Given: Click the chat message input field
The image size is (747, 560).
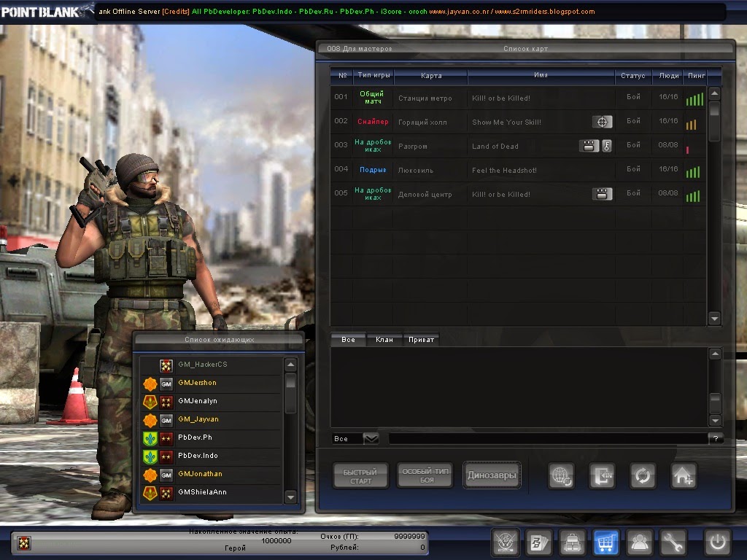Looking at the screenshot, I should tap(548, 438).
